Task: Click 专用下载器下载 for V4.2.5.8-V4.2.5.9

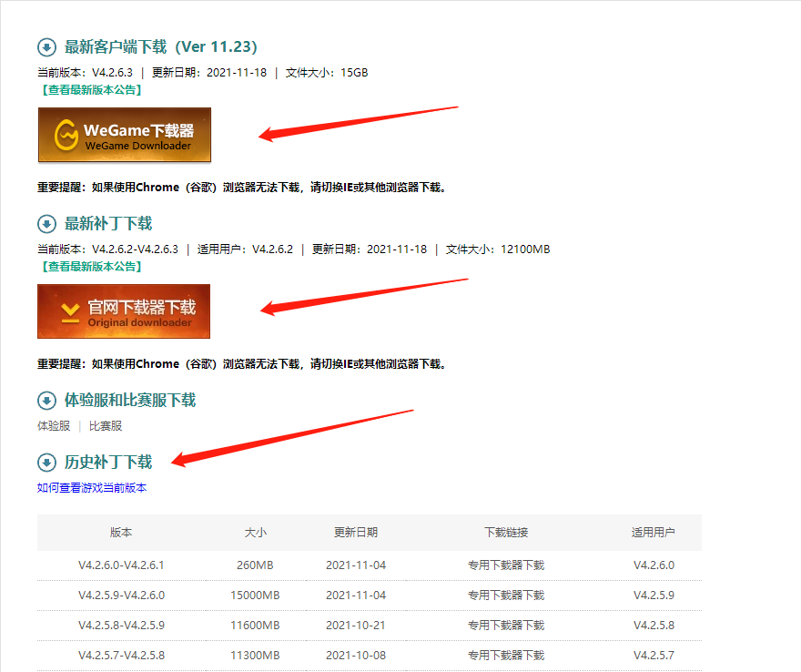Action: [x=506, y=625]
